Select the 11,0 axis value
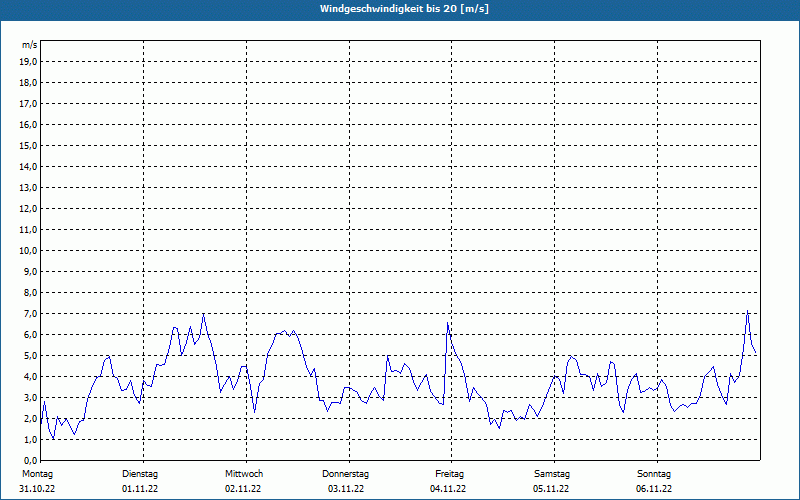Viewport: 800px width, 500px height. pyautogui.click(x=29, y=230)
